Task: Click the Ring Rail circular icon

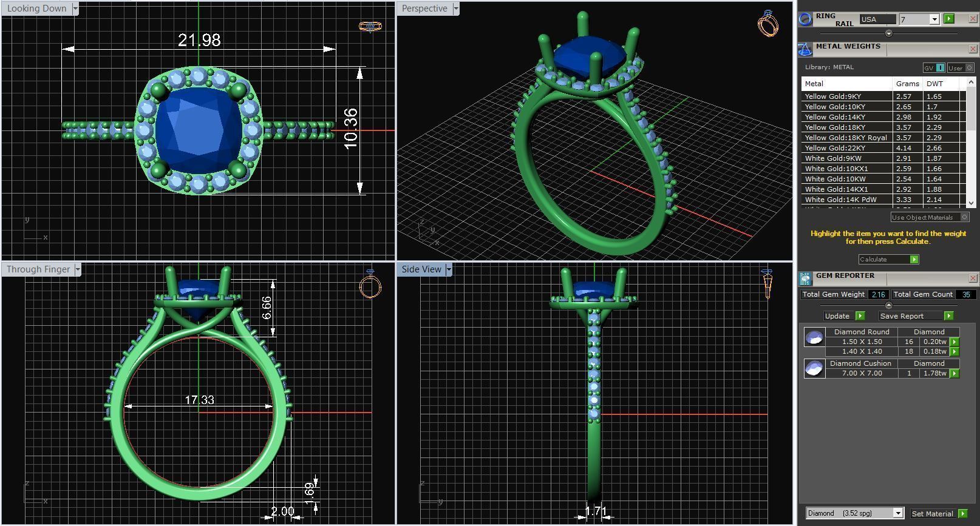Action: point(805,19)
